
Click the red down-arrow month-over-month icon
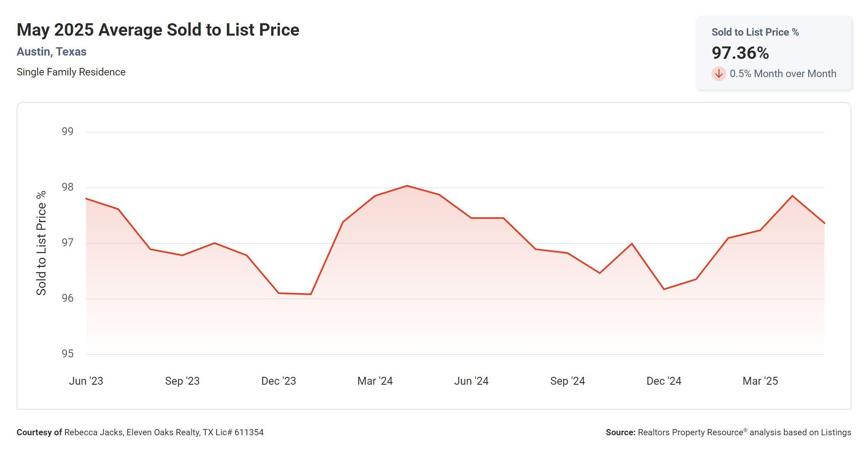tap(719, 74)
